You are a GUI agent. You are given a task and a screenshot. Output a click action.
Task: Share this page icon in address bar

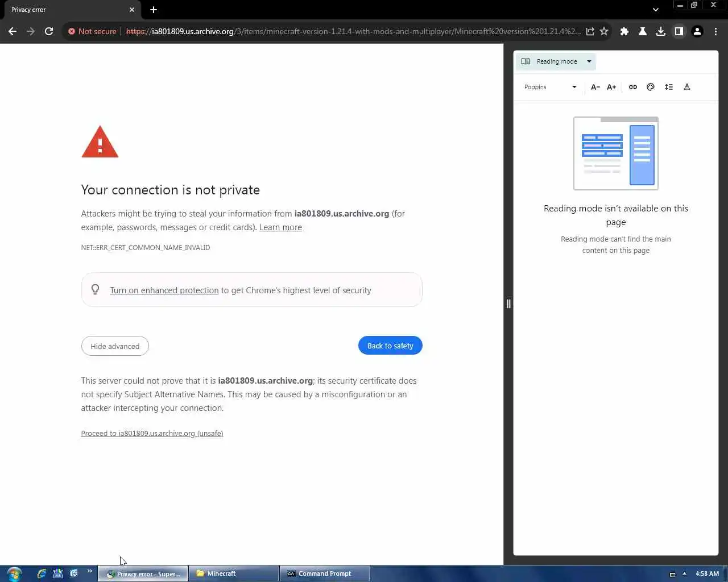(590, 31)
